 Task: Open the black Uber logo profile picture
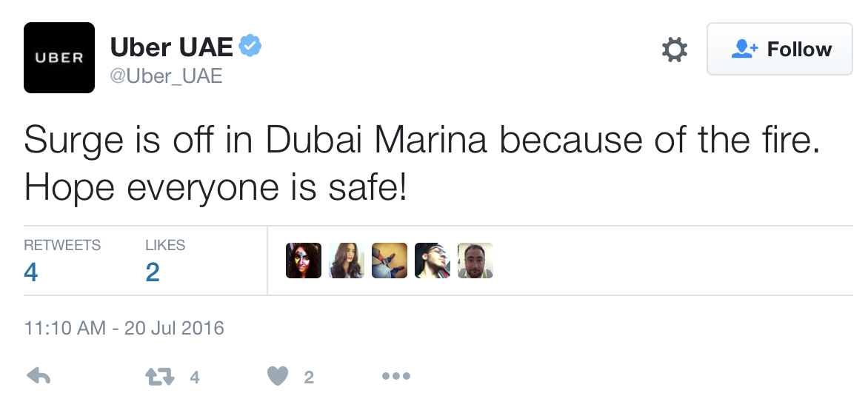59,58
